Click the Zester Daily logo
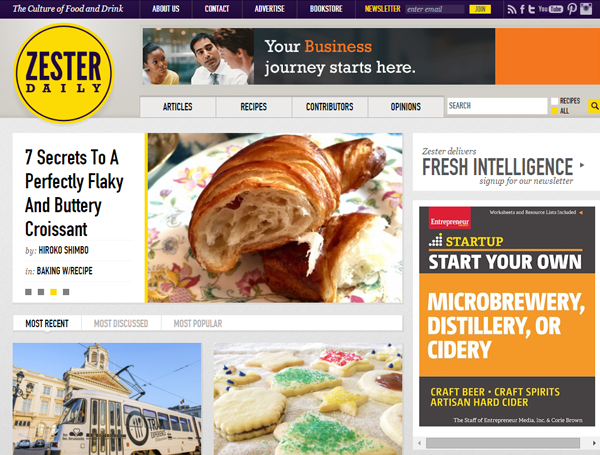 click(x=64, y=73)
